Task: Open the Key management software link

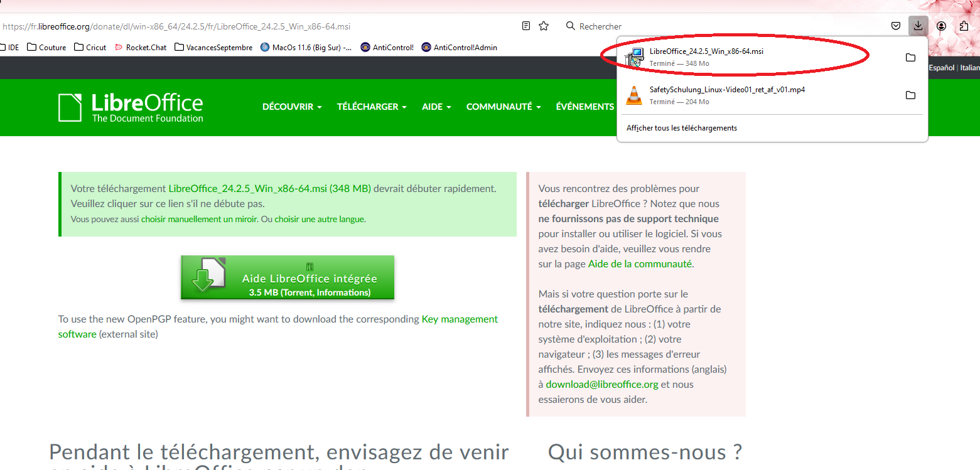Action: (x=278, y=326)
